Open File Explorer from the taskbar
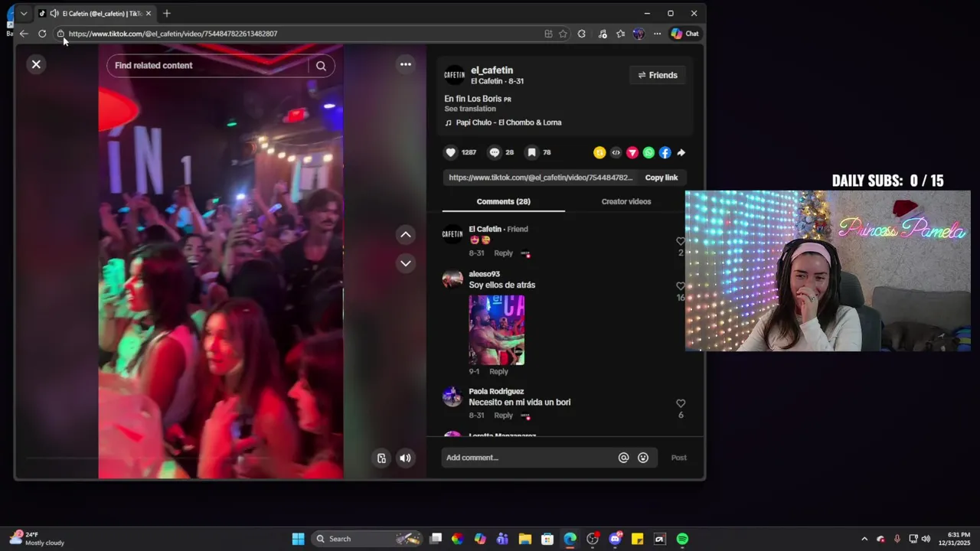Viewport: 980px width, 551px height. (524, 539)
